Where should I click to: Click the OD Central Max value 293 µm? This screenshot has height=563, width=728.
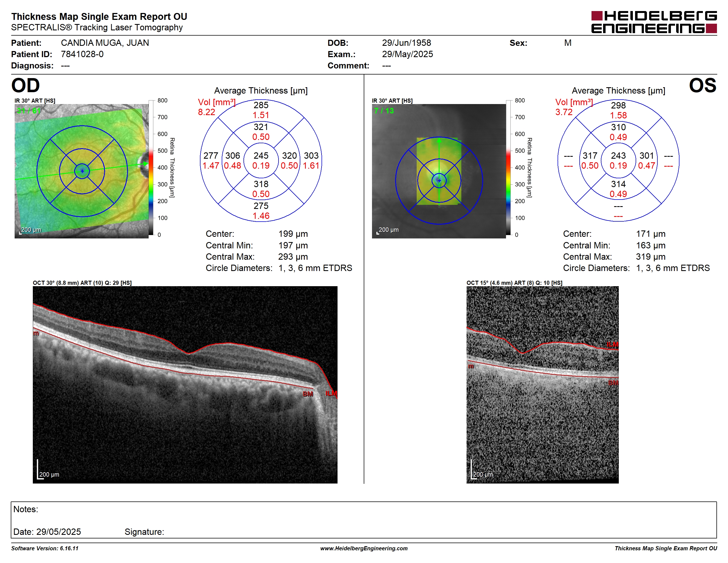(x=293, y=257)
